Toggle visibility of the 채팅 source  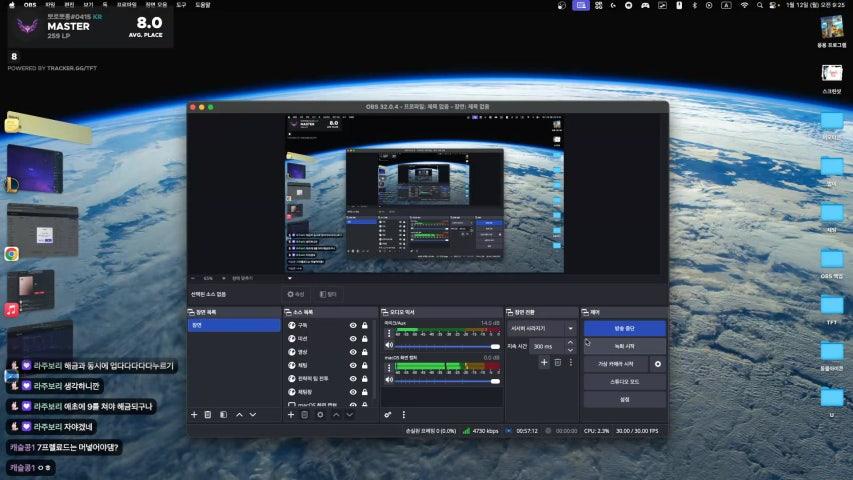pos(353,366)
